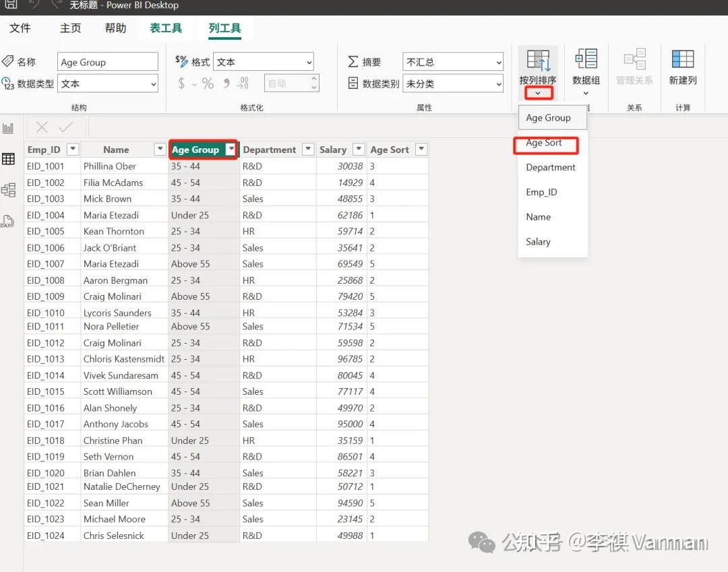Select the Salary column header

tap(333, 150)
